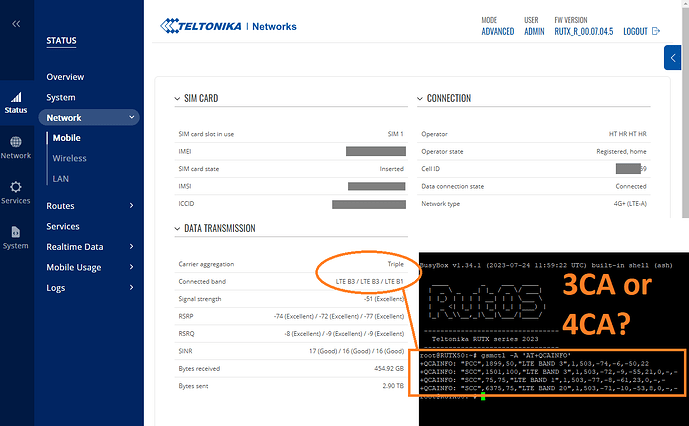Viewport: 689px width, 426px height.
Task: Click the logout arrow icon
Action: pyautogui.click(x=656, y=31)
